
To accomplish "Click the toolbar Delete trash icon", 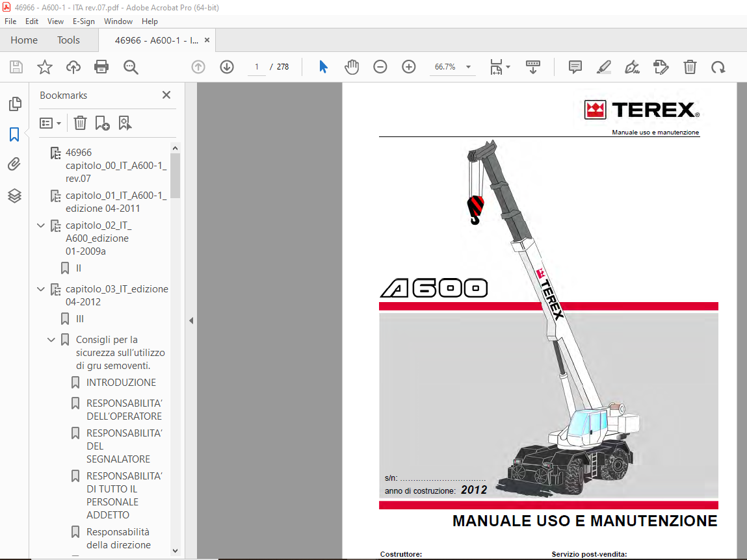I will tap(690, 67).
